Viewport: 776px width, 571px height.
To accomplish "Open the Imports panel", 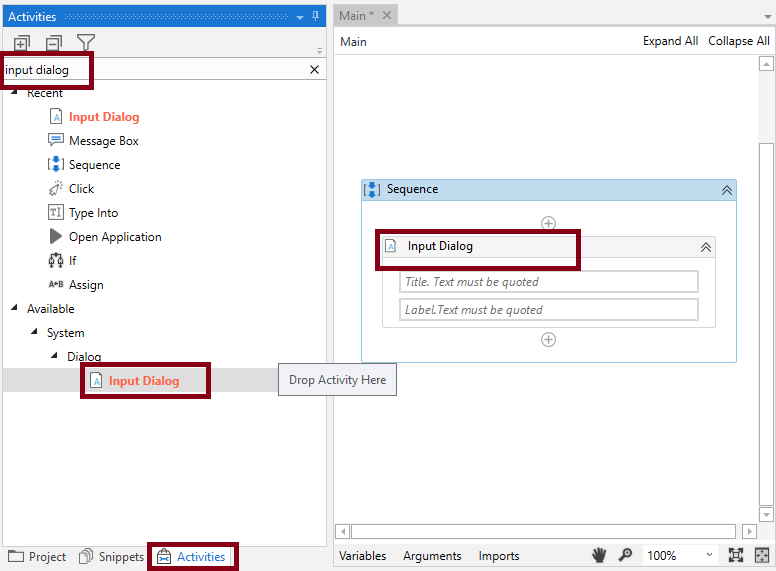I will tap(499, 556).
